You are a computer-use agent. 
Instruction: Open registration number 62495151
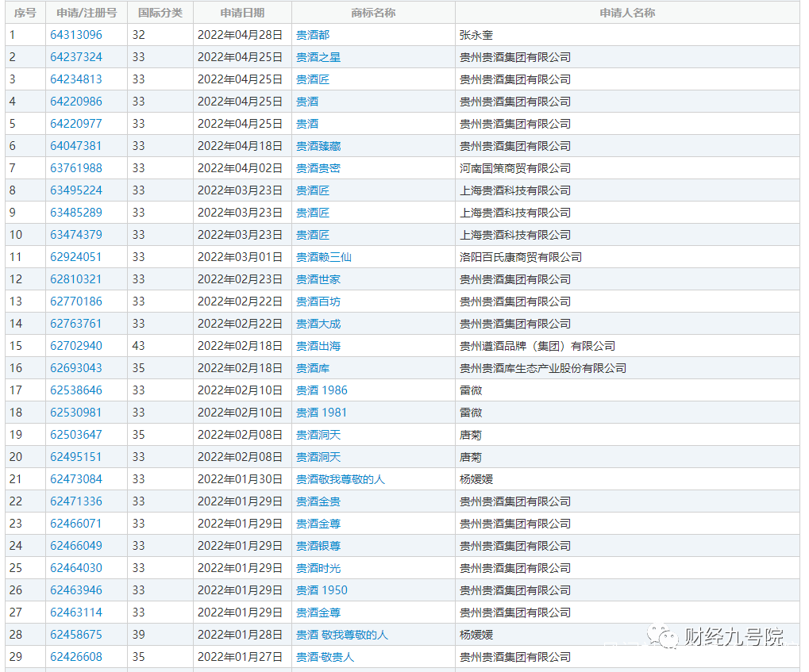coord(76,457)
